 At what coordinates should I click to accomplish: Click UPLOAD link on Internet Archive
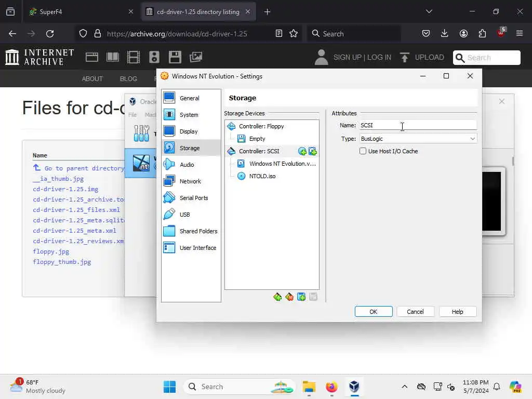click(x=422, y=57)
